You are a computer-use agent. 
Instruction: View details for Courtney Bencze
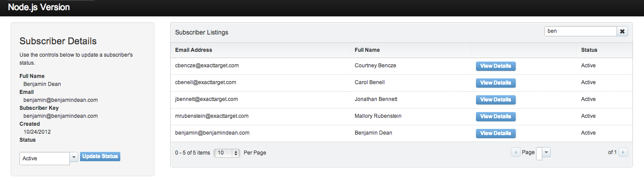495,66
